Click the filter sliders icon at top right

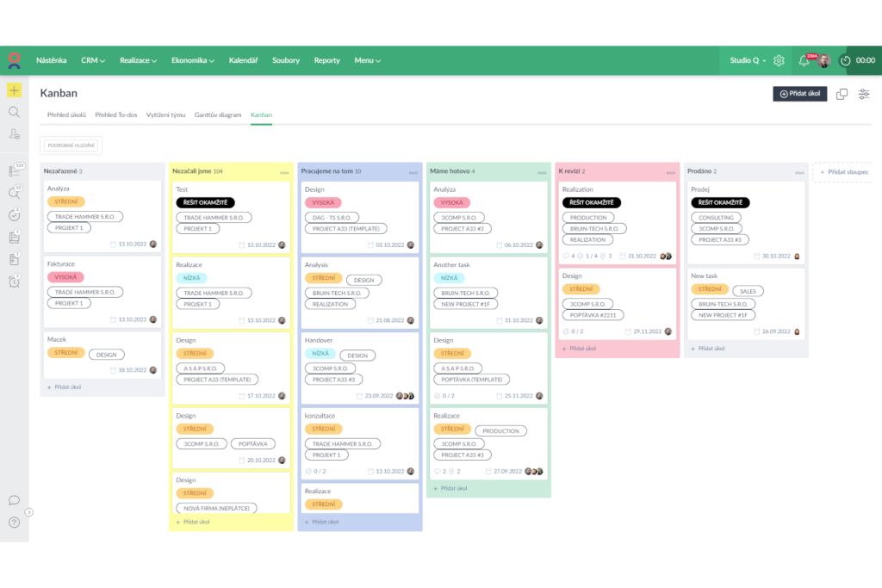tap(864, 94)
